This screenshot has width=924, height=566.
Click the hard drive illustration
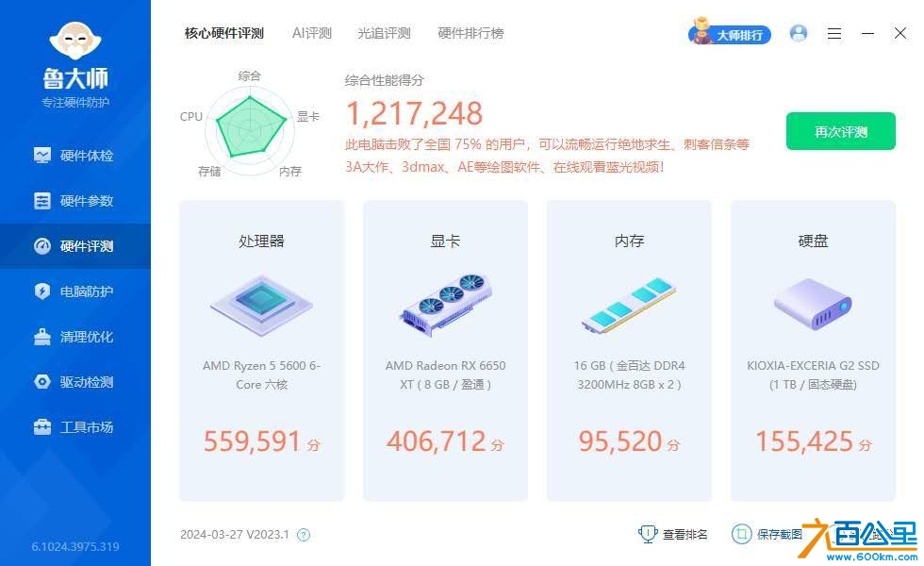point(813,304)
